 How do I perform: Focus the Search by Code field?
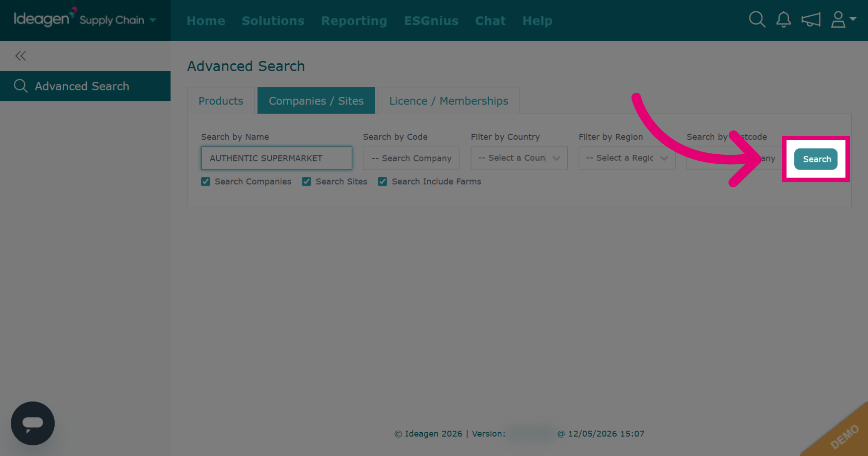pyautogui.click(x=411, y=158)
